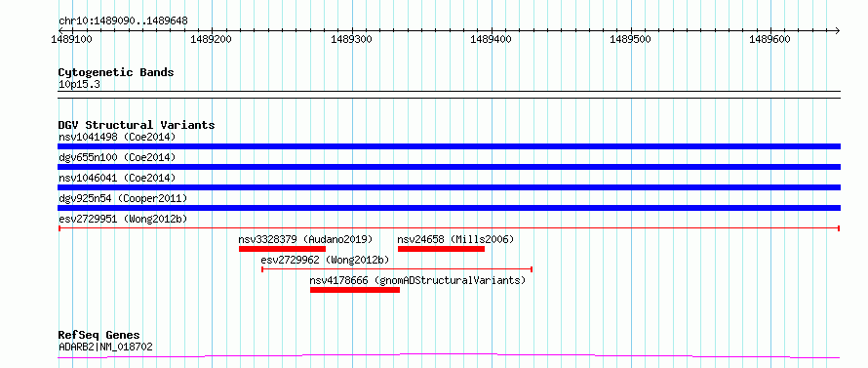Image resolution: width=868 pixels, height=368 pixels.
Task: Open variant label esv2729962 (Wong2012b)
Action: point(325,260)
